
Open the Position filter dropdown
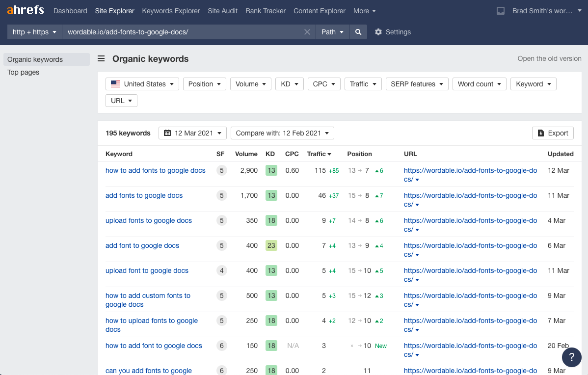pyautogui.click(x=204, y=83)
